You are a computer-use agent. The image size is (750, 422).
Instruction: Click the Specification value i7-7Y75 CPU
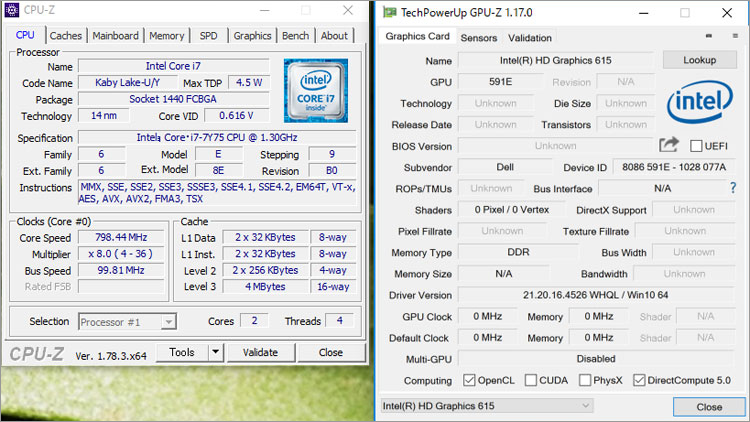(x=217, y=138)
